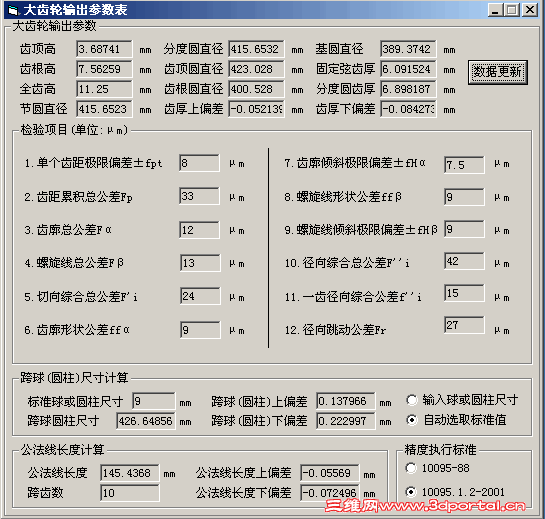
Task: Click the 跨齿数 field showing 10
Action: [x=130, y=493]
